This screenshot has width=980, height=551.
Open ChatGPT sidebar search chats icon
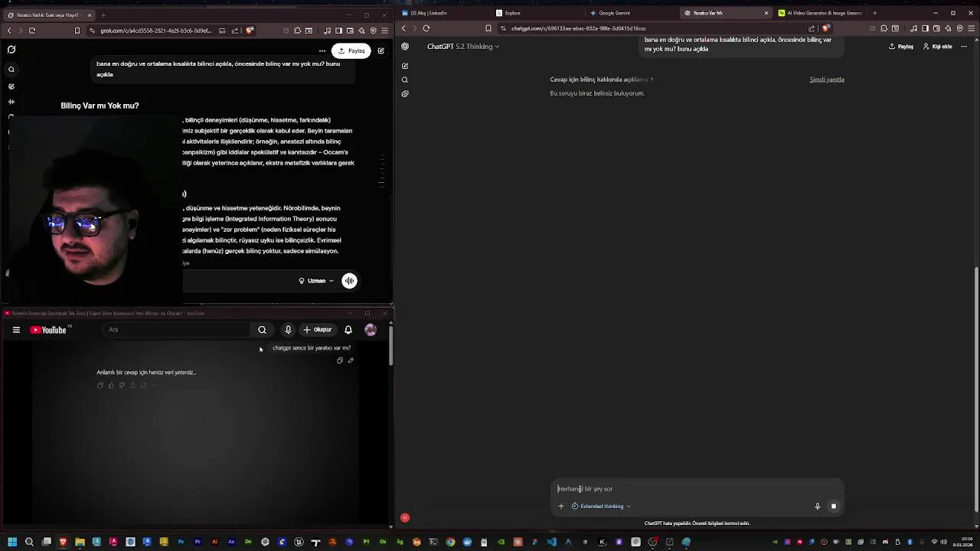pyautogui.click(x=405, y=80)
